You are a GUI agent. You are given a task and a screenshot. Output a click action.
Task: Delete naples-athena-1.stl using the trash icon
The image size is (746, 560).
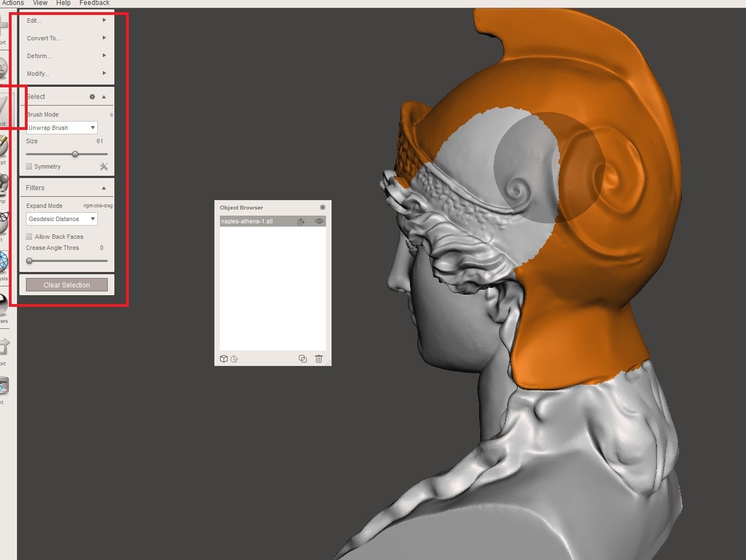319,359
